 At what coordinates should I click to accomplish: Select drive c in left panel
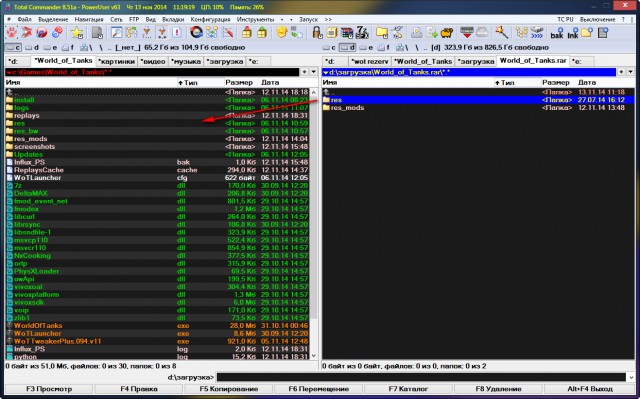[13, 47]
